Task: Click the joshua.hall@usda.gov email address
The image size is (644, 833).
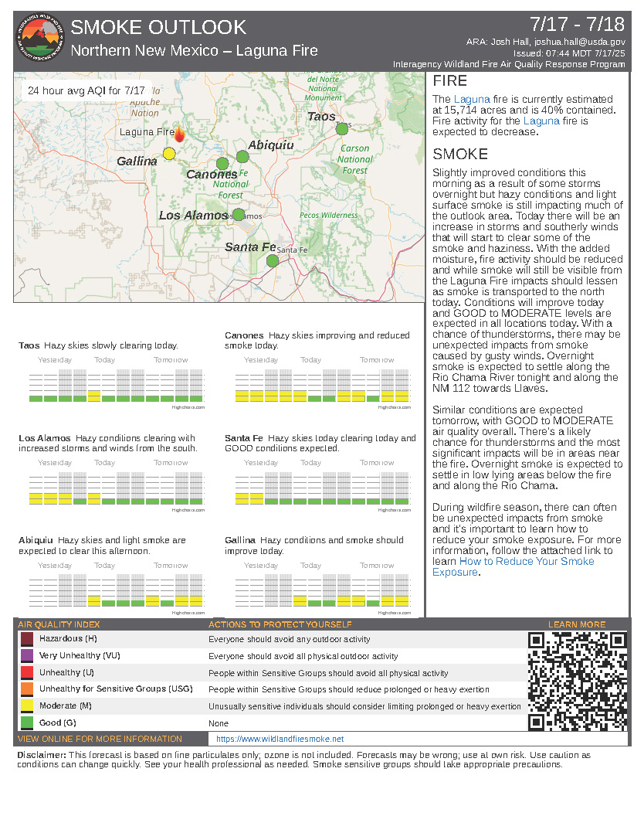Action: 580,42
